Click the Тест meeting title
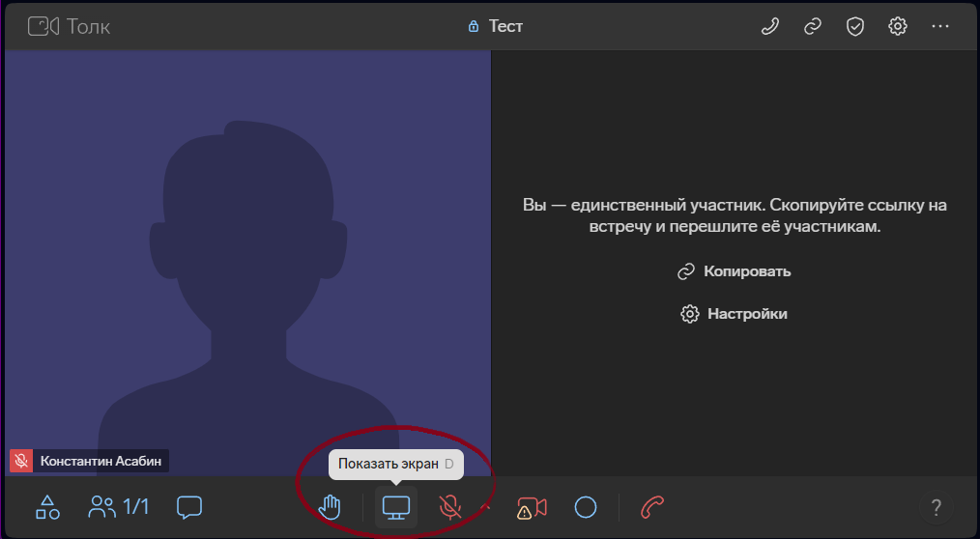Image resolution: width=980 pixels, height=539 pixels. pyautogui.click(x=505, y=26)
